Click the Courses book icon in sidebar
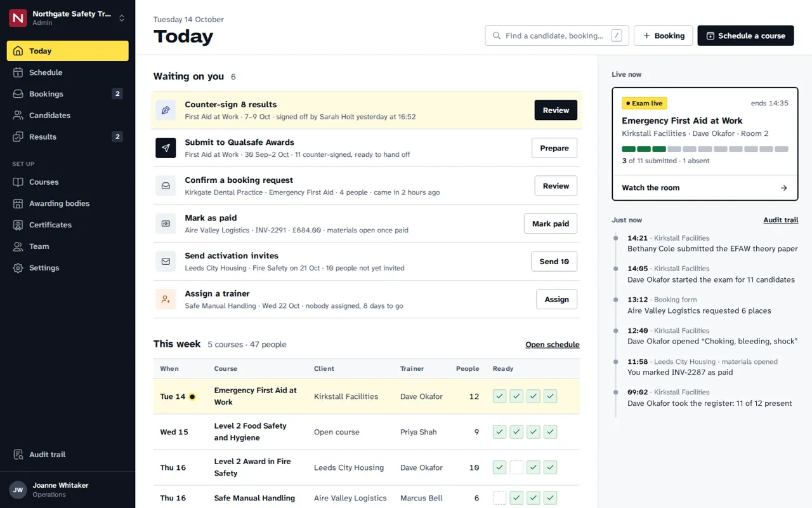This screenshot has height=508, width=812. click(18, 182)
